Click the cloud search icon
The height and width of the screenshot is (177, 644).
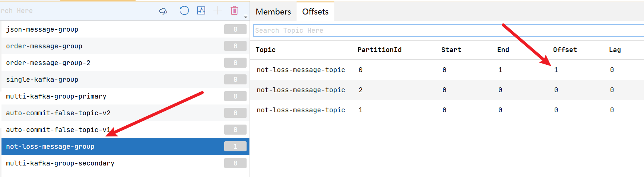163,11
